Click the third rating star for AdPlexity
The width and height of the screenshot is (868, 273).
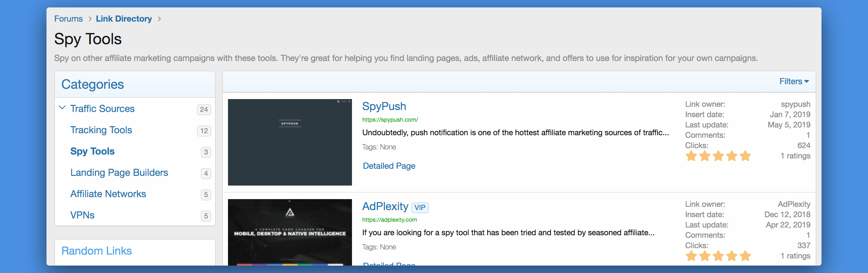718,256
